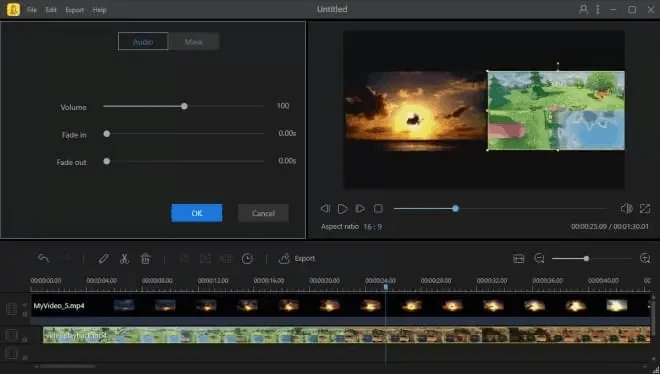
Task: Click the next frame playback button
Action: click(x=360, y=208)
